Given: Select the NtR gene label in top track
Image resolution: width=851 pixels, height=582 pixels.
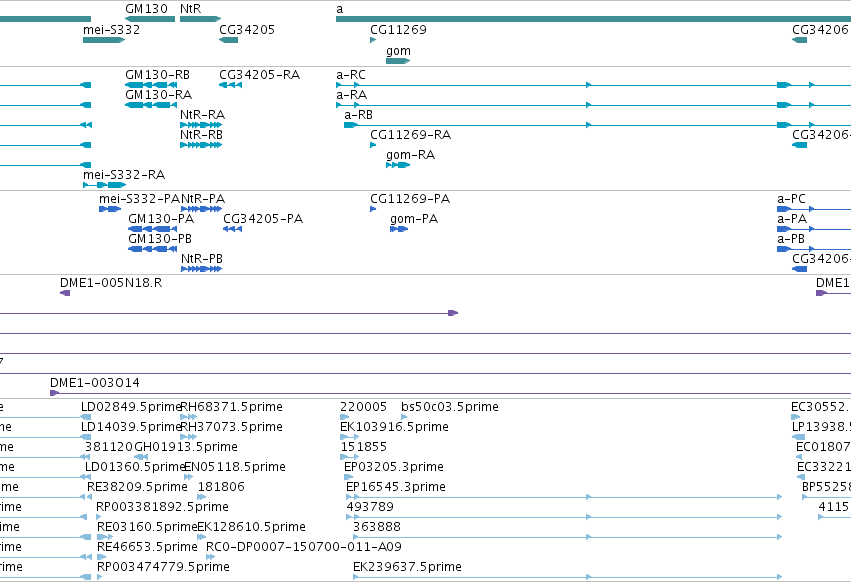Looking at the screenshot, I should click(x=190, y=9).
